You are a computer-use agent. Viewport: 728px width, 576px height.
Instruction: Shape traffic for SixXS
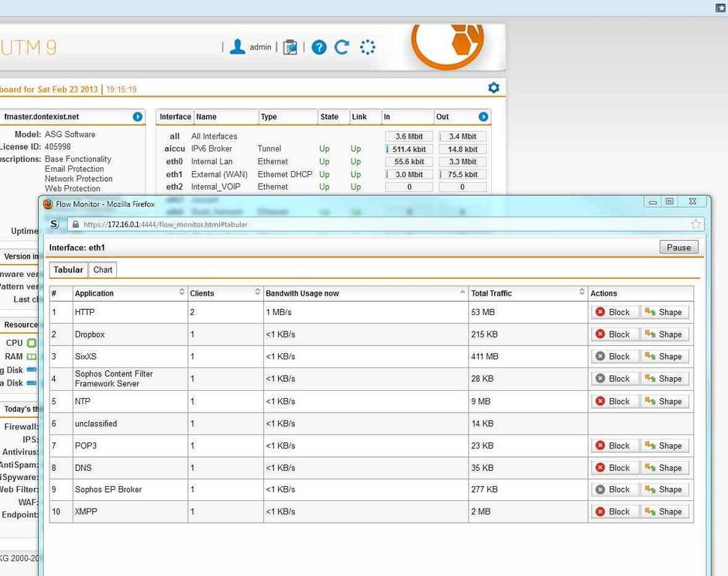(664, 357)
